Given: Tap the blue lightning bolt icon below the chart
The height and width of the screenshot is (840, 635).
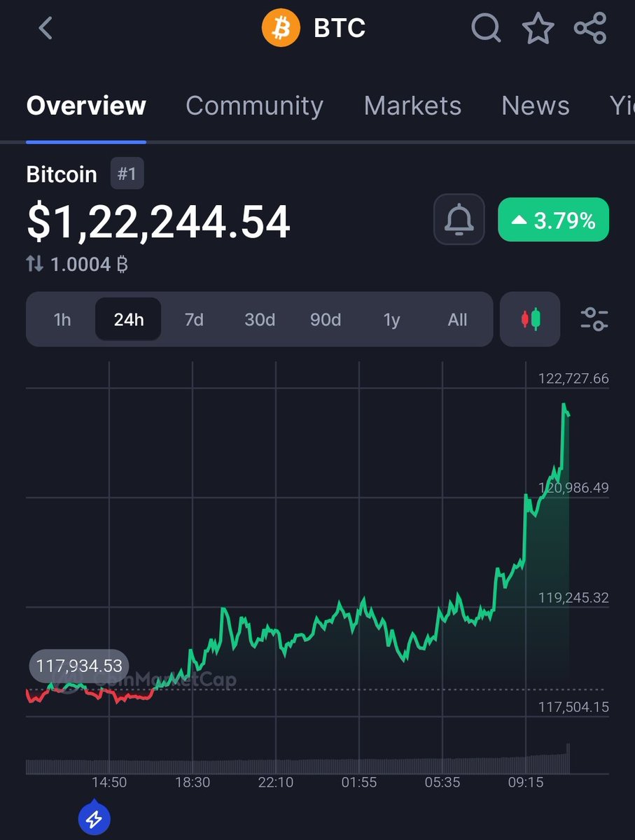Looking at the screenshot, I should tap(95, 818).
